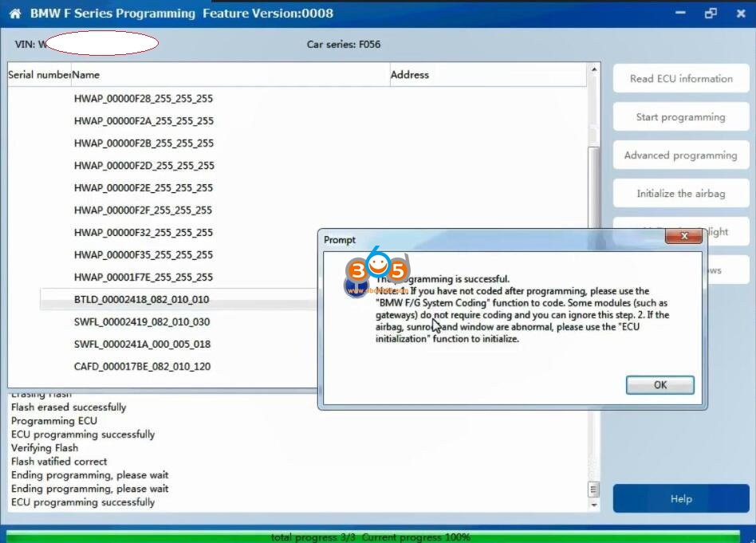756x543 pixels.
Task: Close the Prompt dialog with red X
Action: point(683,236)
